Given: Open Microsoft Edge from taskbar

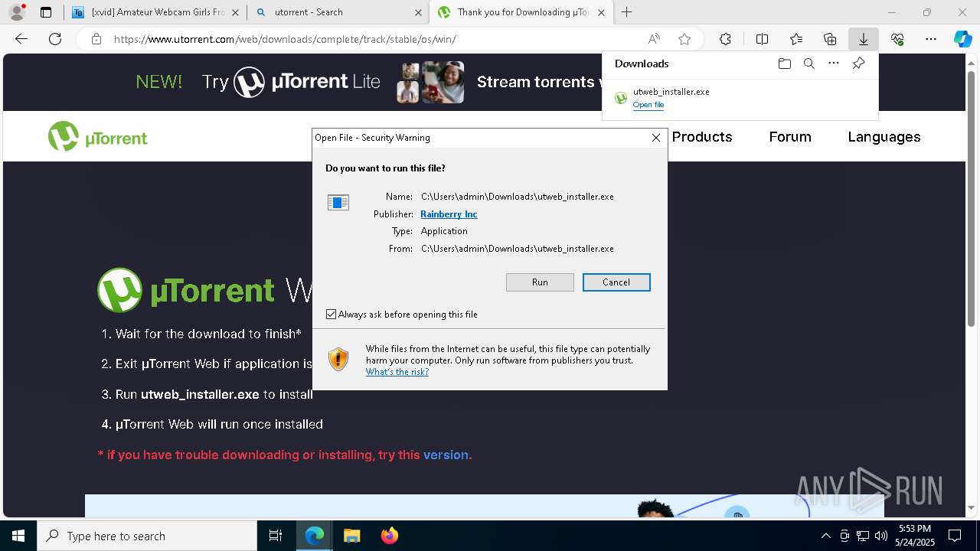Looking at the screenshot, I should pyautogui.click(x=315, y=536).
